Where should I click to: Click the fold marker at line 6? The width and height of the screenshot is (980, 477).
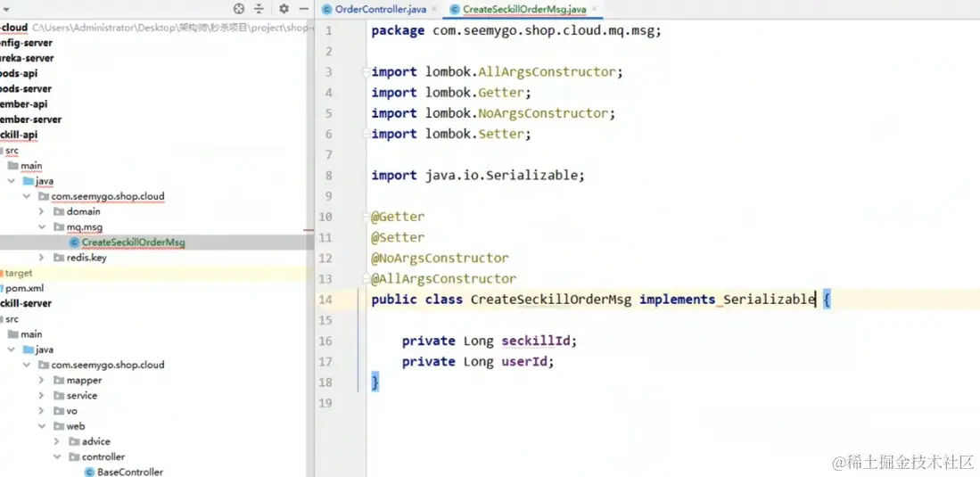click(366, 134)
